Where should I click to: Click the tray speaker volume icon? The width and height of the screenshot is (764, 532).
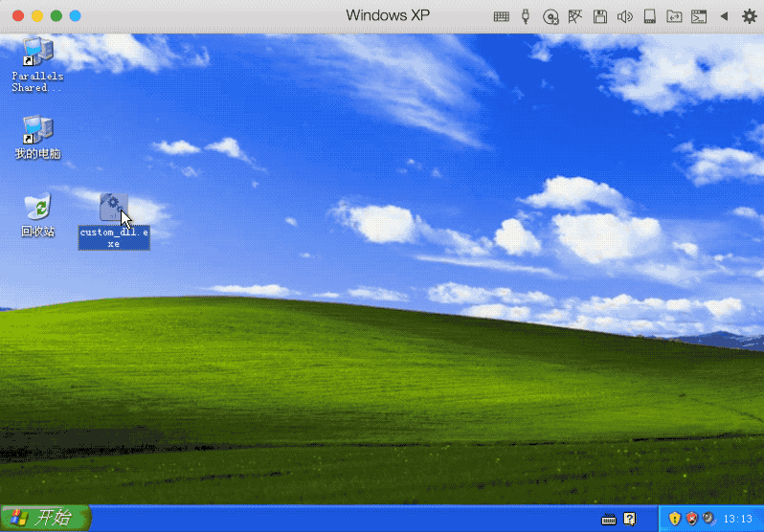[708, 518]
